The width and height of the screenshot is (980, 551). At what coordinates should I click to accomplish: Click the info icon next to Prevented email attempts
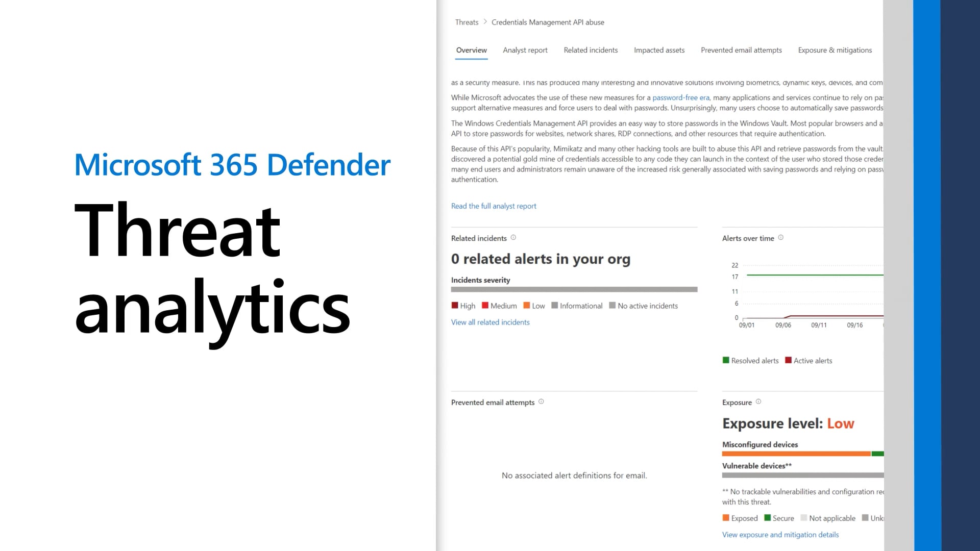click(541, 402)
